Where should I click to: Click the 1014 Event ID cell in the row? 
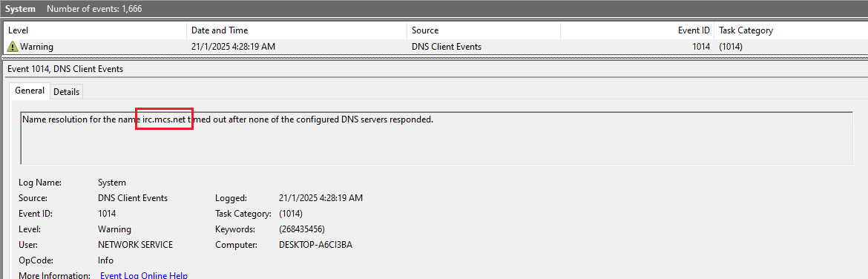701,47
